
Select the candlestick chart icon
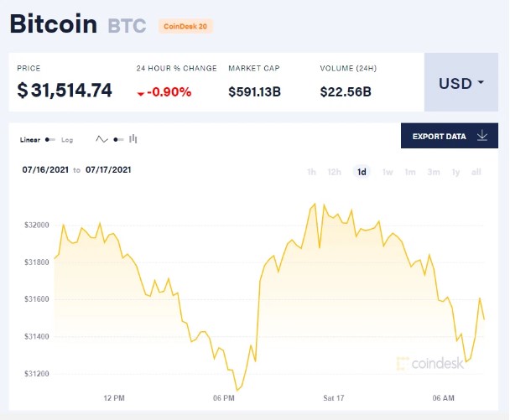[133, 139]
